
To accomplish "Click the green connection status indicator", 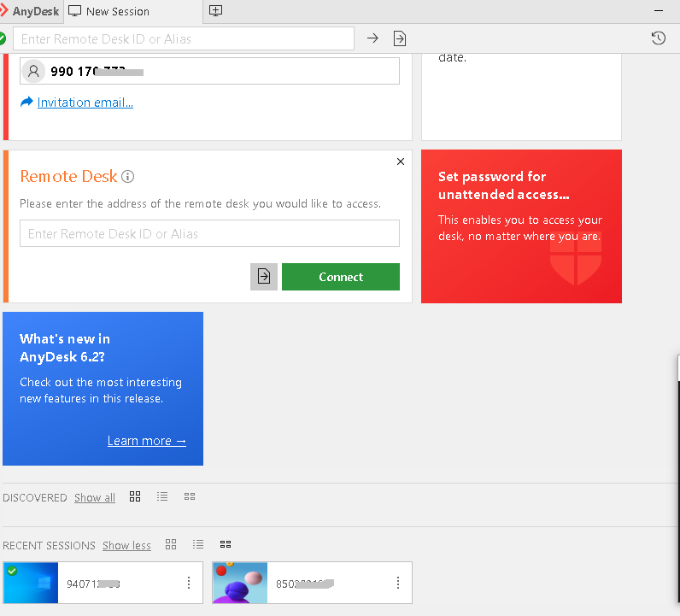I will [x=3, y=38].
